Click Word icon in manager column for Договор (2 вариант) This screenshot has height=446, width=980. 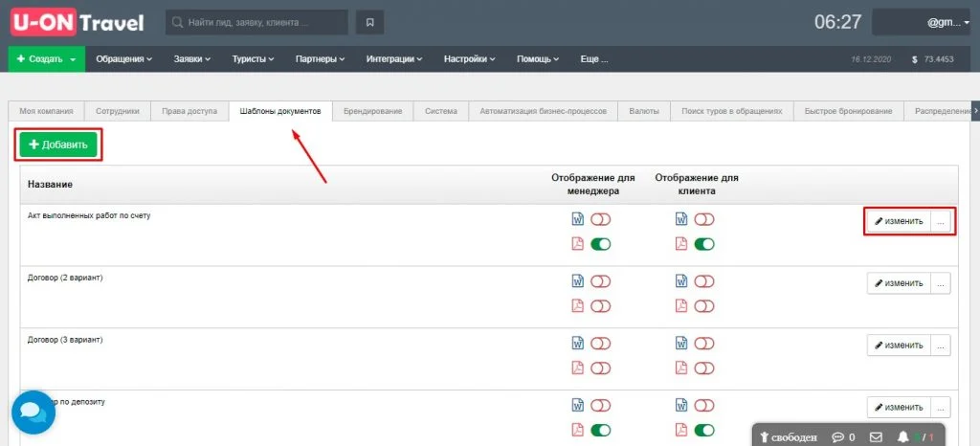(577, 281)
